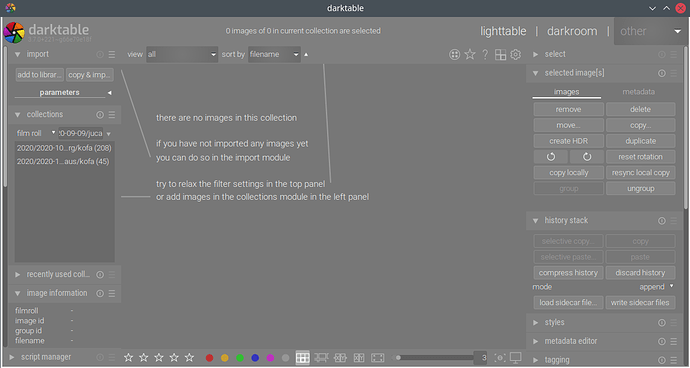Select the images tab

pos(566,92)
